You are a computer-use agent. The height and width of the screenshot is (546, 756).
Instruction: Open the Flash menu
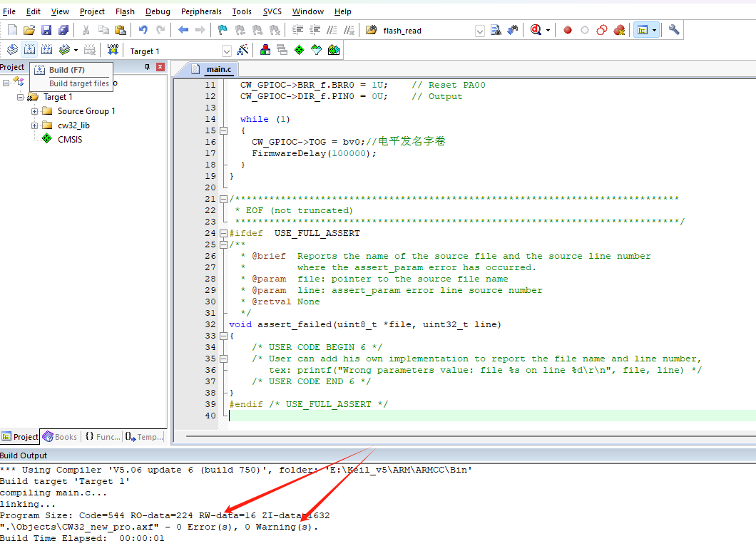pos(125,11)
